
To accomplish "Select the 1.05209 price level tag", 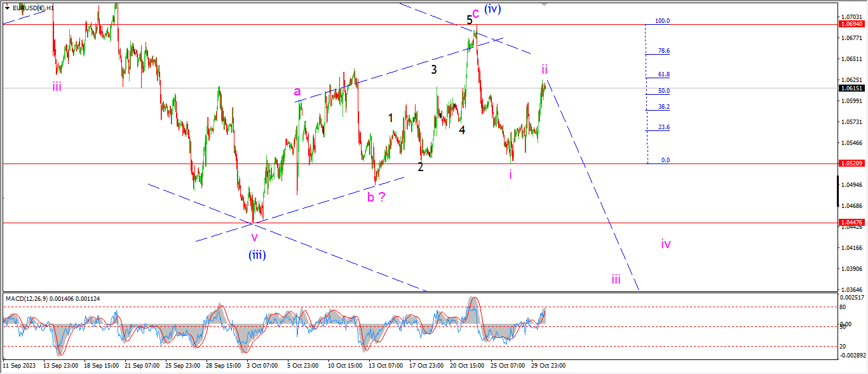I will pyautogui.click(x=851, y=163).
